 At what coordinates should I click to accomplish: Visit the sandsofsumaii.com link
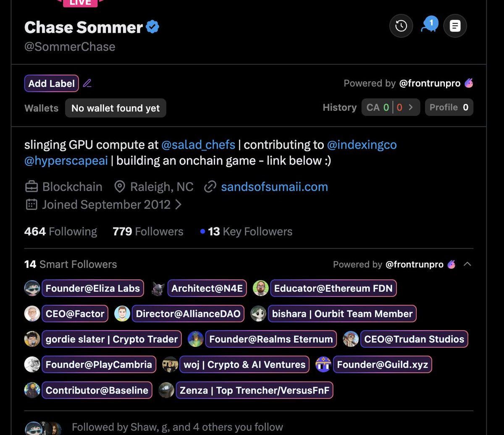click(x=274, y=186)
